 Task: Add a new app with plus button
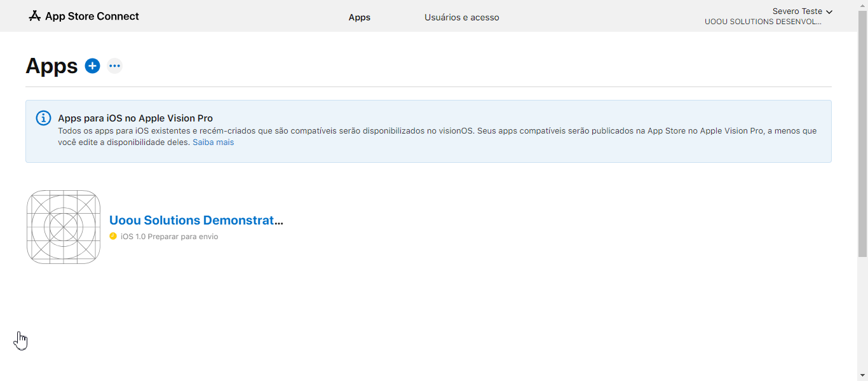tap(93, 66)
